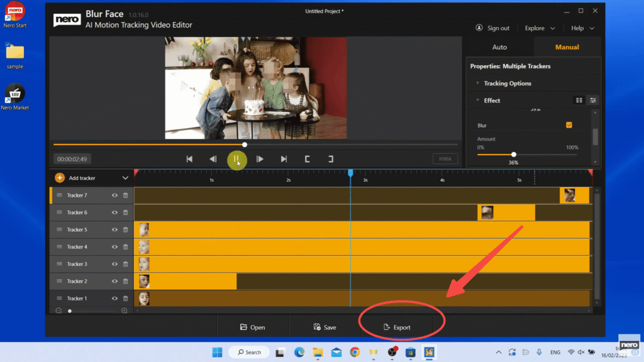Screen dimensions: 644x362
Task: Hide Tracker 5 using the eye icon
Action: [114, 230]
